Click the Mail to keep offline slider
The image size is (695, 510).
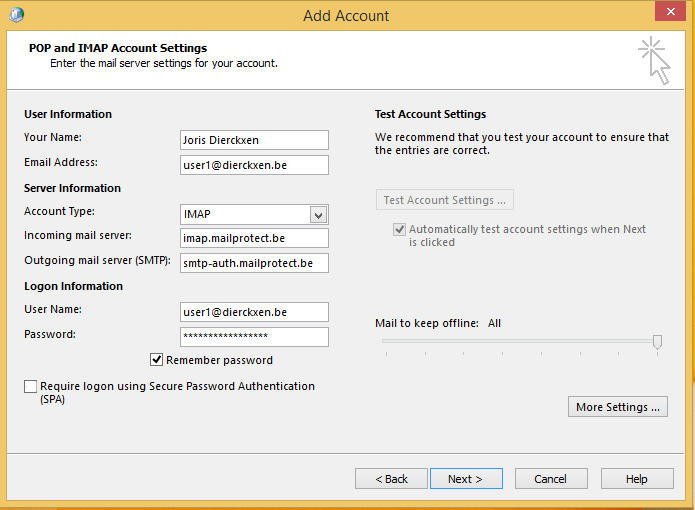[656, 342]
